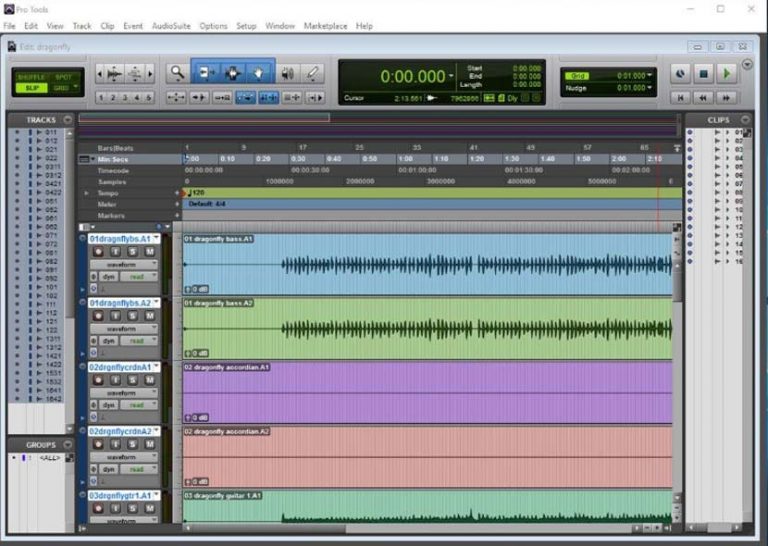Expand the Tempo ruler

tap(86, 193)
